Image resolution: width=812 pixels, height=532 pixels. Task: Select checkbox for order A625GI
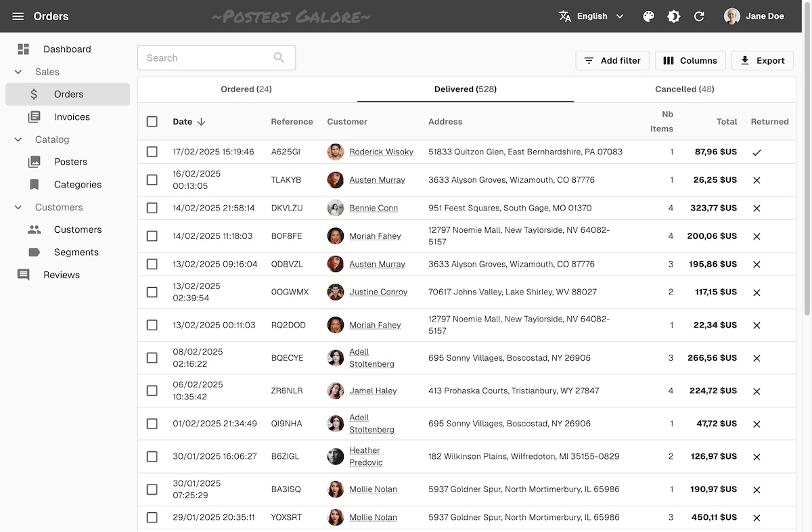[152, 152]
